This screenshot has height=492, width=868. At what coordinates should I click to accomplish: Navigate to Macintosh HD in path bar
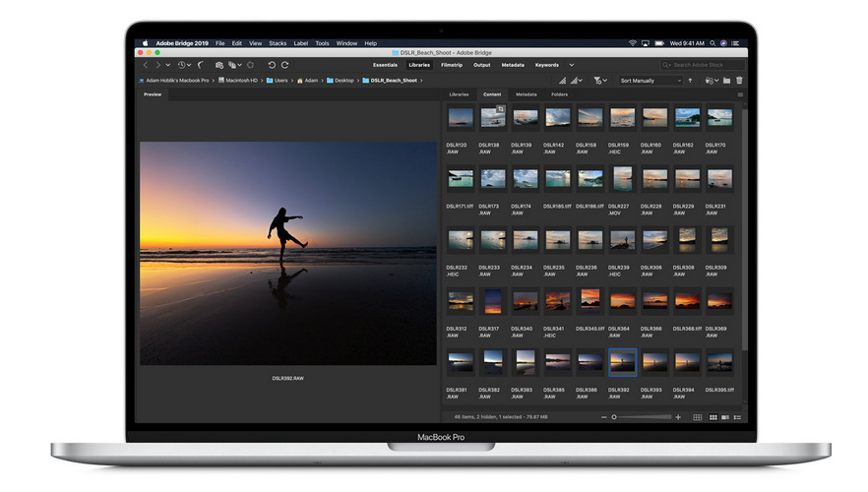pyautogui.click(x=238, y=81)
